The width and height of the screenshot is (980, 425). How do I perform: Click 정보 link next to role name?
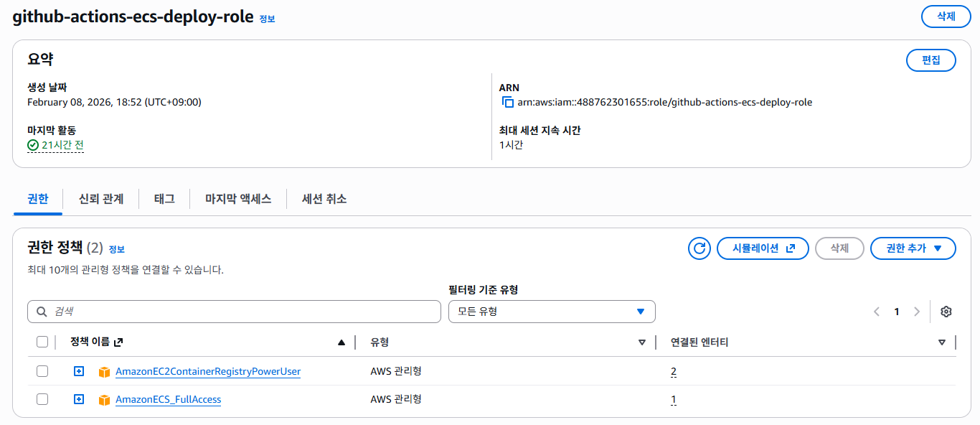(x=267, y=19)
